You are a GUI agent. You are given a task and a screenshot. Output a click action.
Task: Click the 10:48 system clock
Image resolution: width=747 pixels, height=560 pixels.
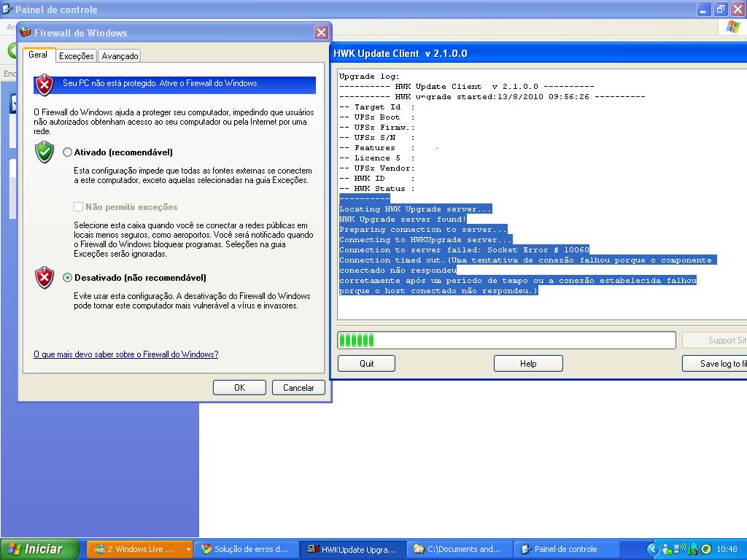click(x=727, y=549)
